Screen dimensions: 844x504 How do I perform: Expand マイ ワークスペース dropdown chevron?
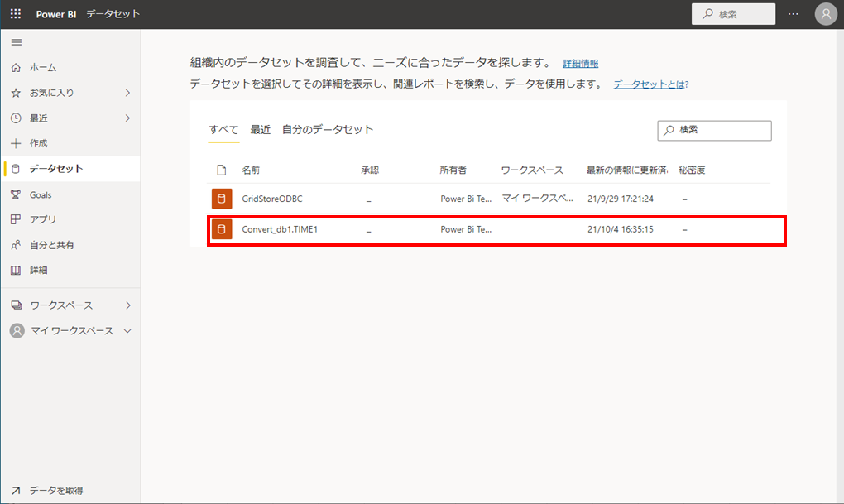click(127, 331)
